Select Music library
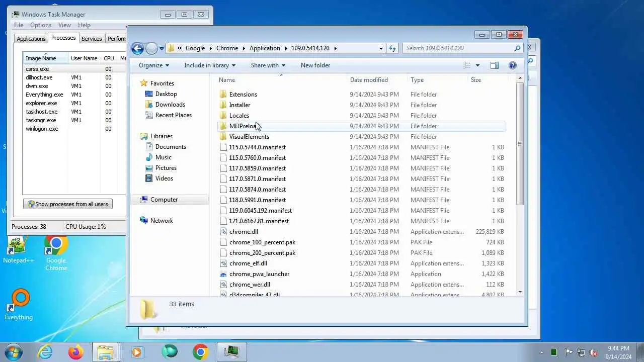The width and height of the screenshot is (644, 362). click(164, 157)
